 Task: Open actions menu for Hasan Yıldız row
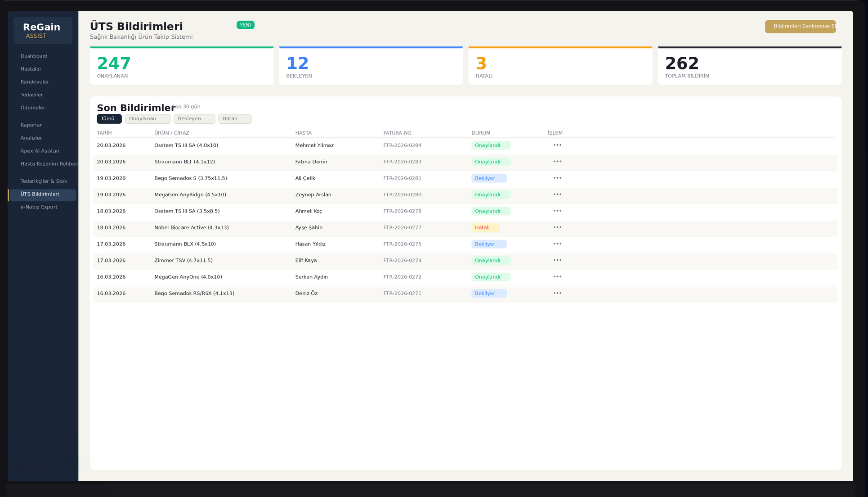click(x=557, y=244)
